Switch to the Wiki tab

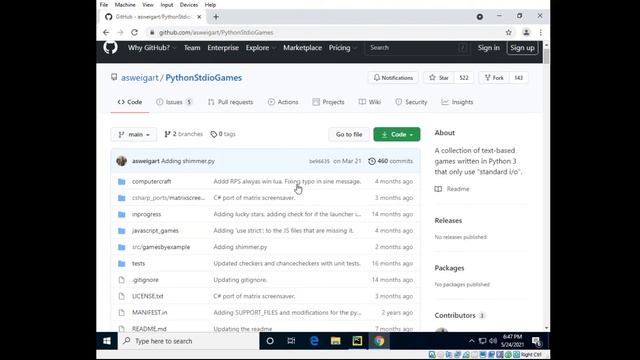coord(370,102)
